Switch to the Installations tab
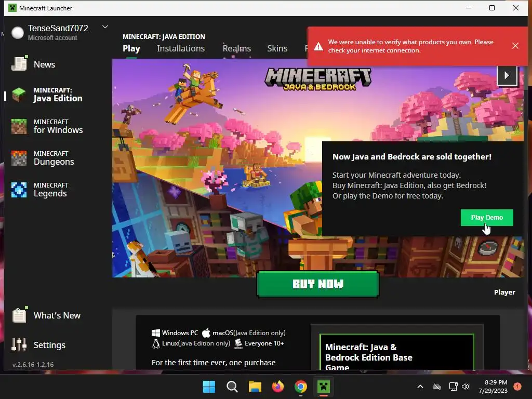532x399 pixels. click(181, 48)
